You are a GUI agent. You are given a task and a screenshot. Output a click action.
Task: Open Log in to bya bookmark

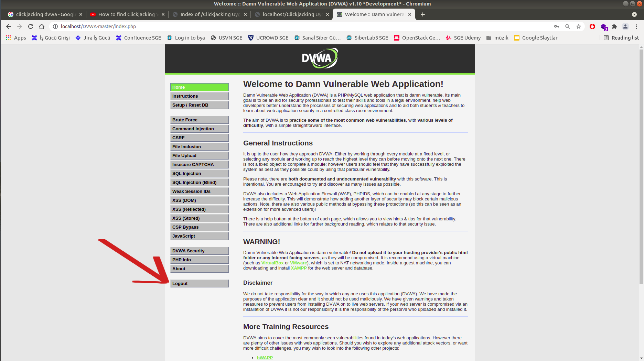pyautogui.click(x=186, y=38)
